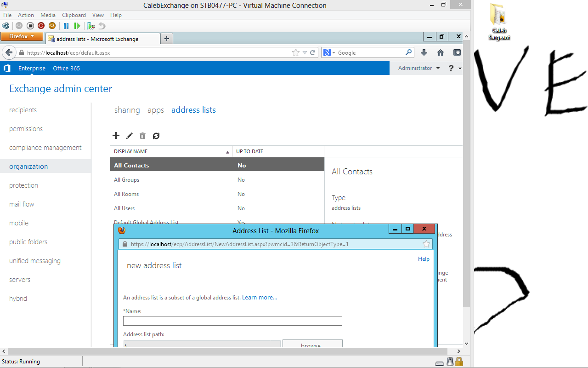Select the 'address lists - Microsoft Exchange' browser tab
Image resolution: width=588 pixels, height=368 pixels.
102,39
